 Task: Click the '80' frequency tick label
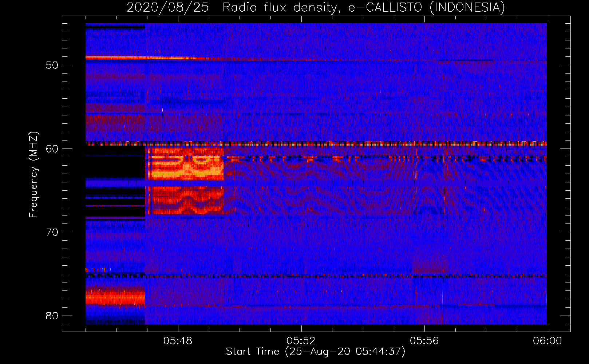52,316
